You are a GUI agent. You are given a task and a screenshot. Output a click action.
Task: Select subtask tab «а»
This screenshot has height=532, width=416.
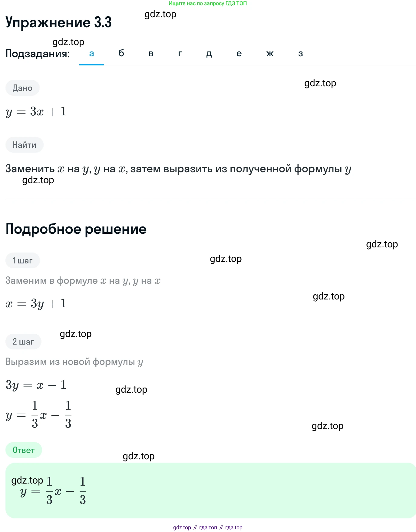click(91, 54)
